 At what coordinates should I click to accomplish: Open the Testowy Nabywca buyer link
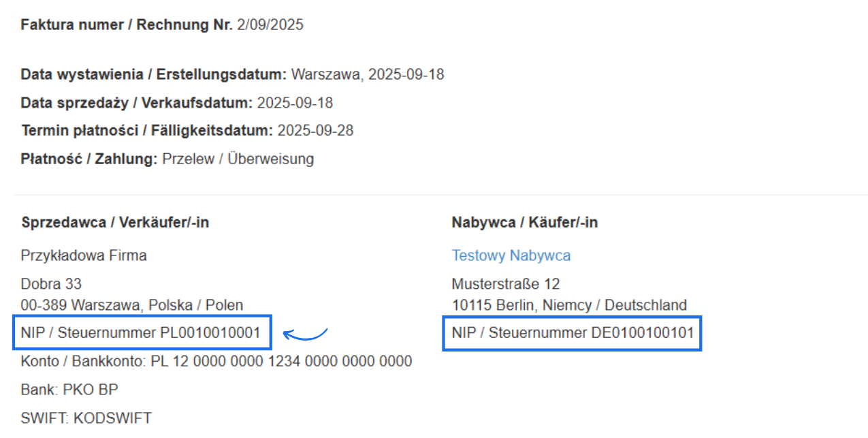[x=511, y=255]
